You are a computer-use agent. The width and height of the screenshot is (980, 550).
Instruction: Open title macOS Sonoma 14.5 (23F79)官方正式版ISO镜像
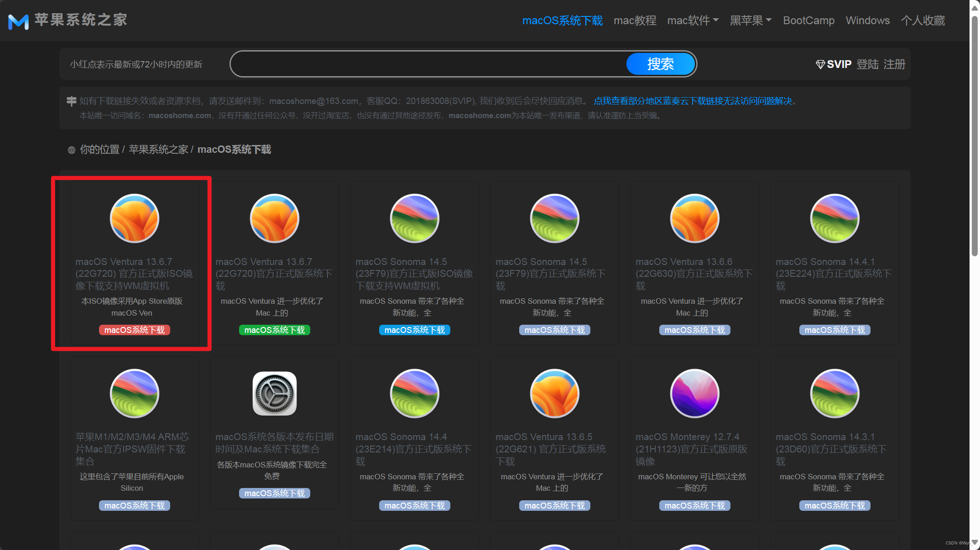(414, 274)
